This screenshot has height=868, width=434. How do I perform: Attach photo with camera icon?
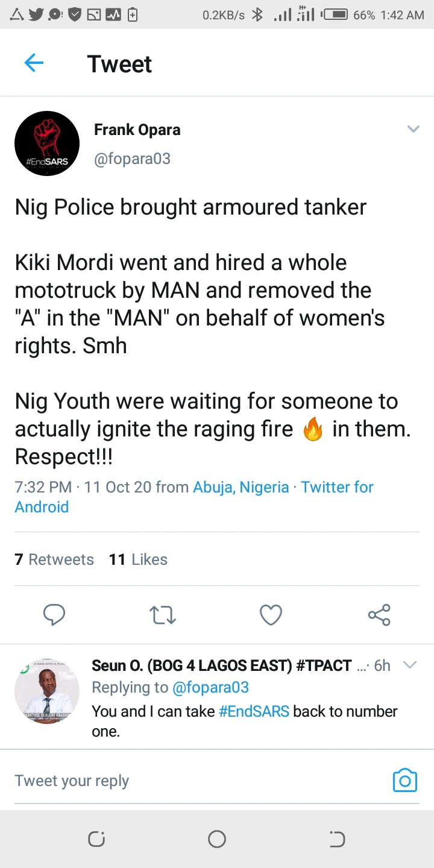[x=404, y=781]
